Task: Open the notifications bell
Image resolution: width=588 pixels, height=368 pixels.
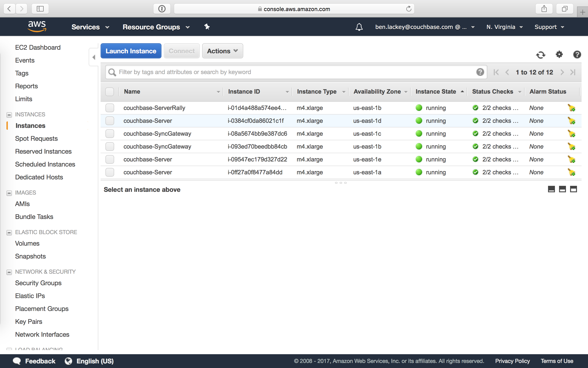Action: tap(359, 27)
